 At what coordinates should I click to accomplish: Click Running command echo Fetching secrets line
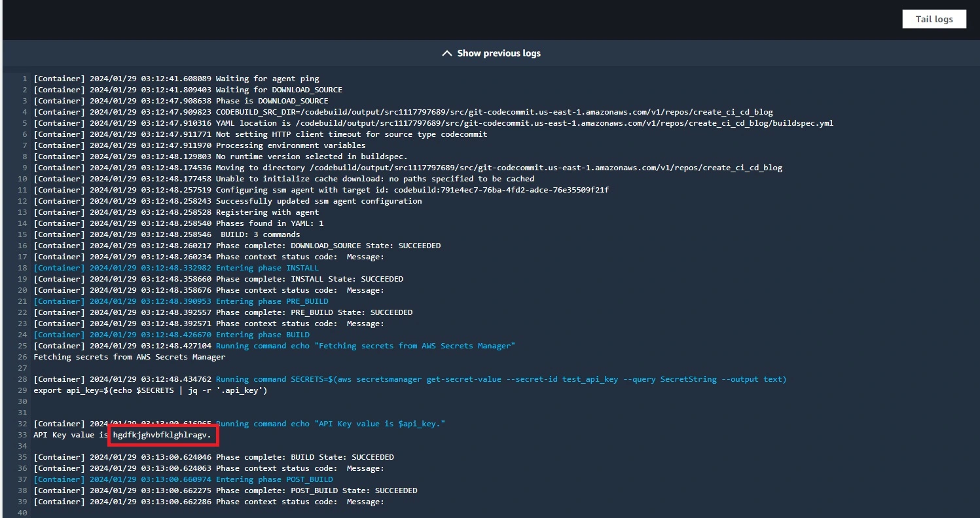pyautogui.click(x=274, y=346)
